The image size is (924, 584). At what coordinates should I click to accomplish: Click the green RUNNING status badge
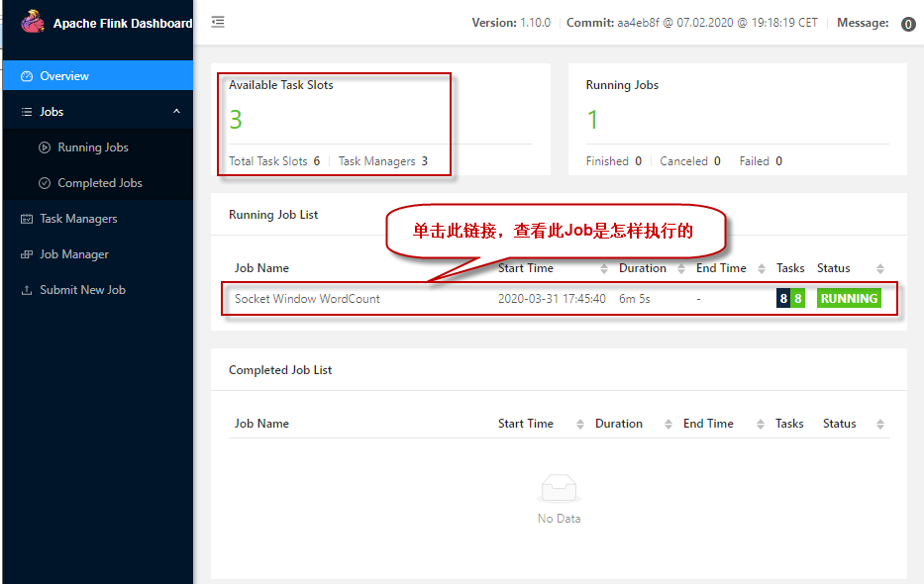[x=849, y=299]
